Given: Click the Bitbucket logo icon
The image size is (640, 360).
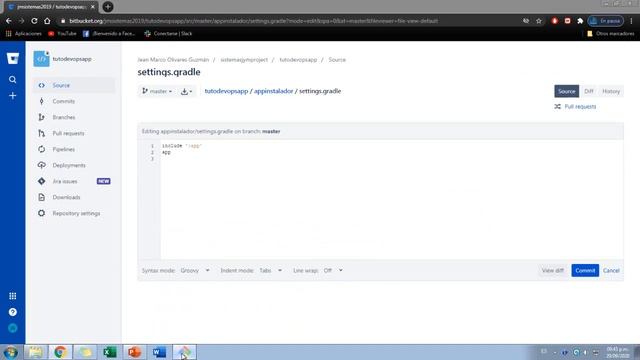Looking at the screenshot, I should point(13,58).
